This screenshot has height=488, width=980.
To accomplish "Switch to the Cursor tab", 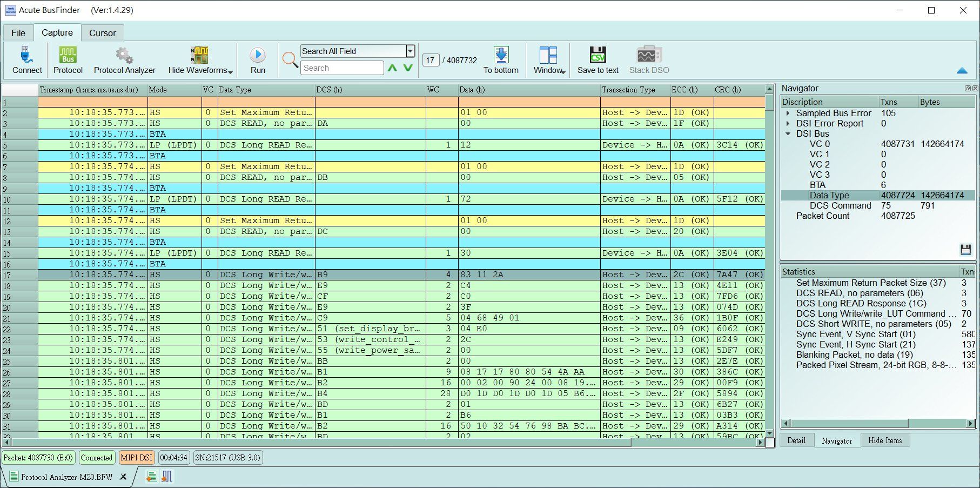I will click(x=102, y=32).
